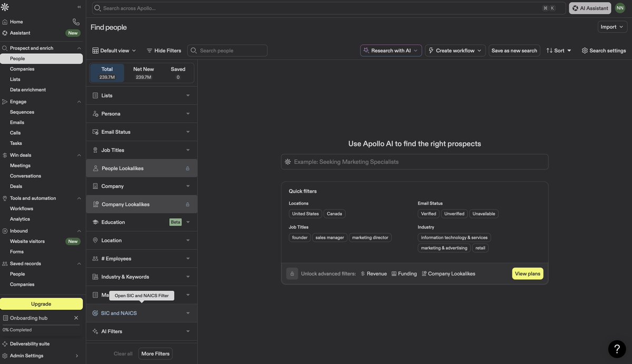Viewport: 632px width, 364px height.
Task: Toggle the Canada quick filter
Action: click(x=334, y=214)
